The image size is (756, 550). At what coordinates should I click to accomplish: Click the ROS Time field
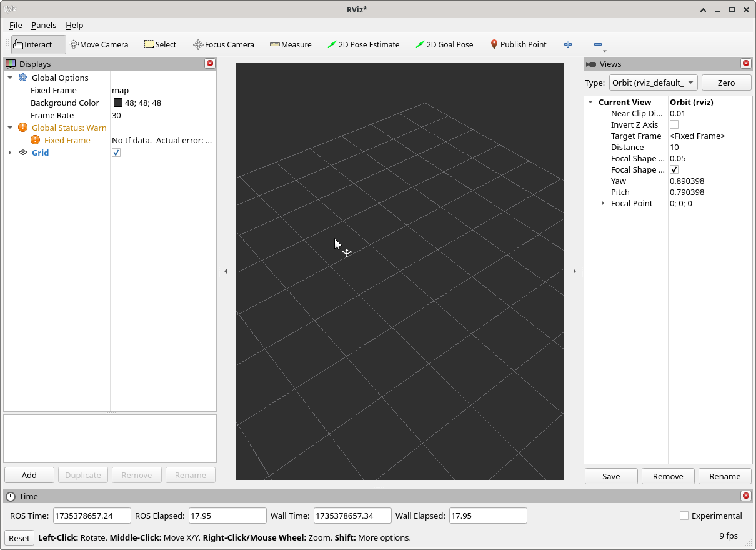(x=92, y=516)
